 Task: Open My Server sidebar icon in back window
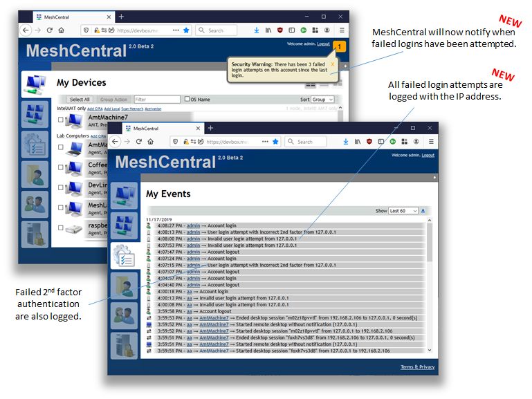(x=35, y=234)
